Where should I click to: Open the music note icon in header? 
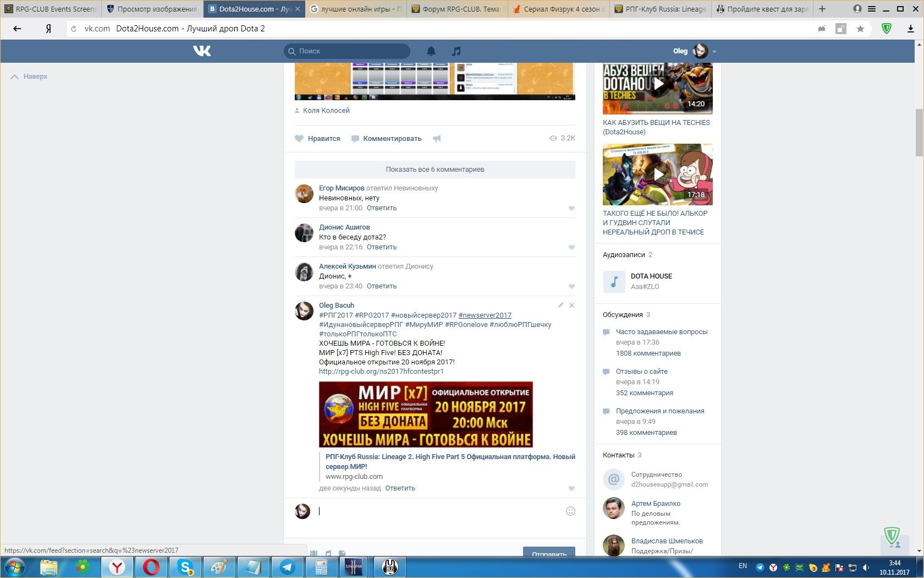click(x=456, y=51)
